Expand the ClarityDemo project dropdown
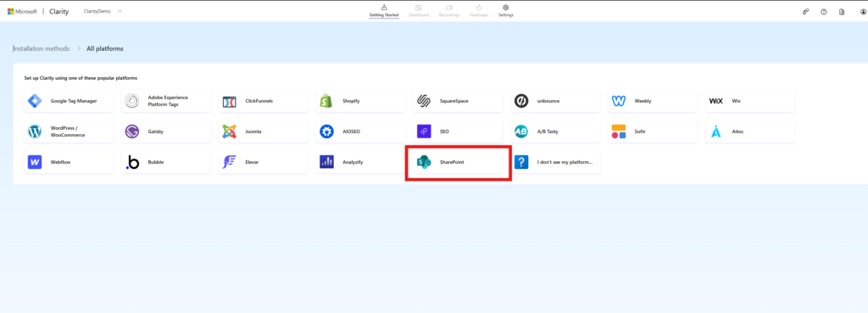 (103, 11)
